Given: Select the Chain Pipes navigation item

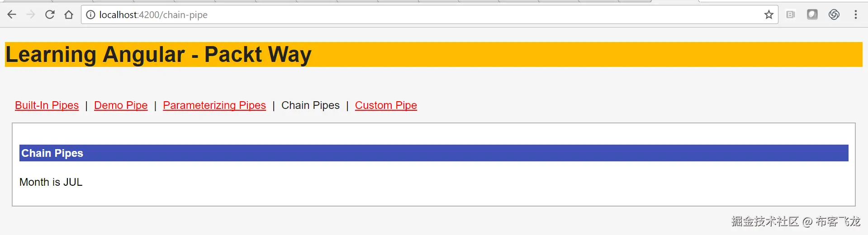Looking at the screenshot, I should (x=310, y=105).
